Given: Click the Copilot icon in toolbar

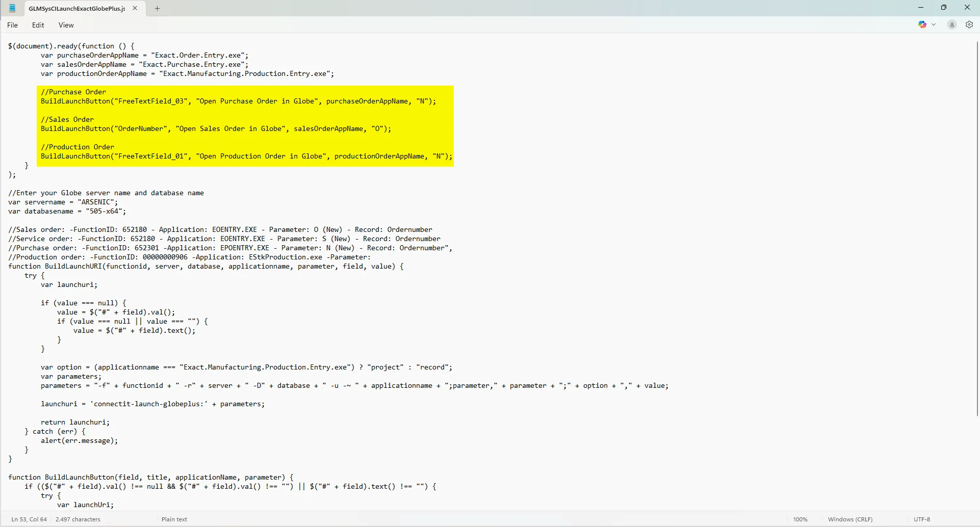Looking at the screenshot, I should tap(922, 24).
